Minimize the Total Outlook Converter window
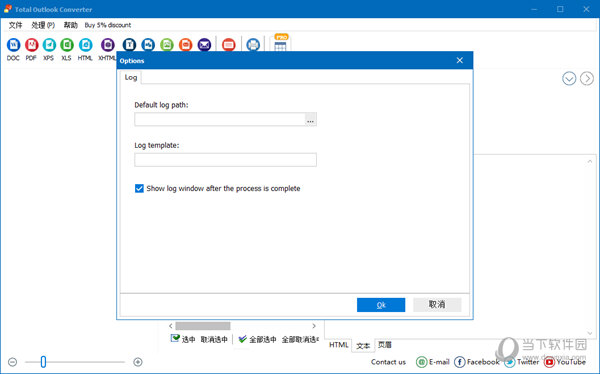The image size is (600, 374). [534, 9]
